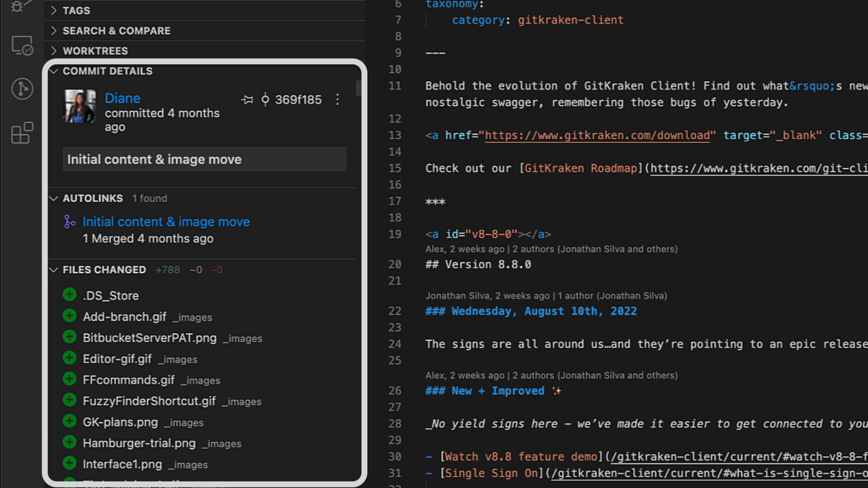The image size is (868, 488).
Task: Open the commit details more actions menu
Action: pos(337,99)
